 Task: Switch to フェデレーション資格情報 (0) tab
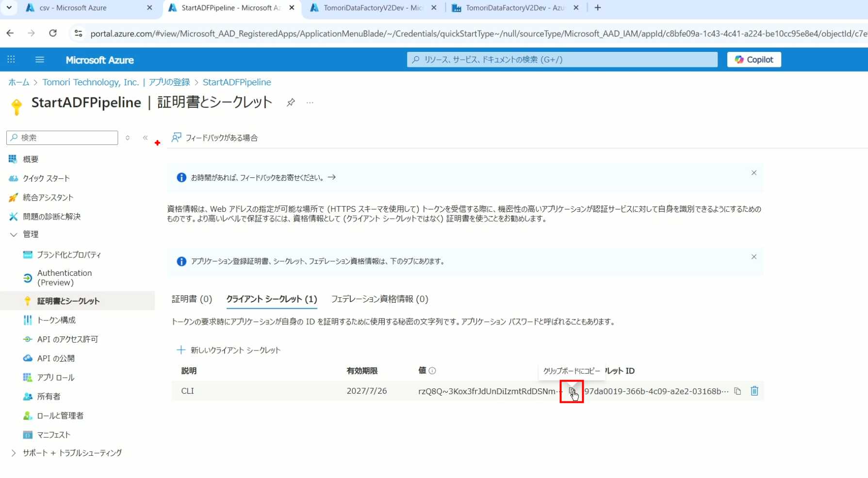coord(379,299)
